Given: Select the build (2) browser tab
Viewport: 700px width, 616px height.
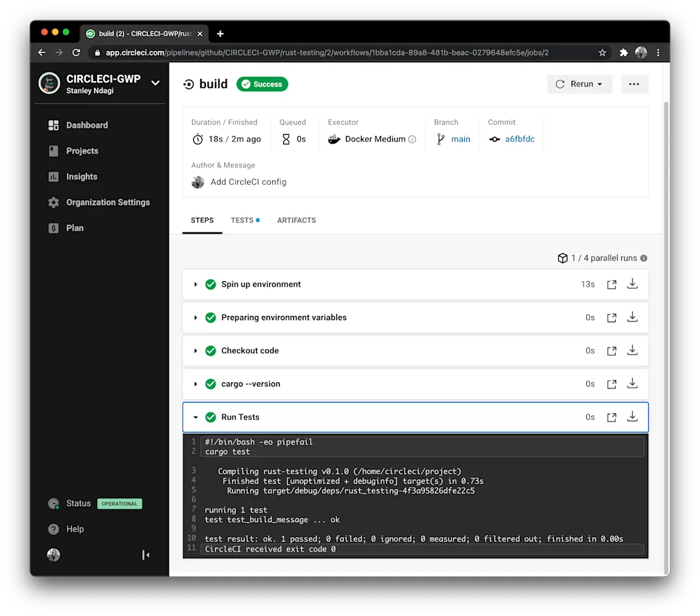Looking at the screenshot, I should point(144,33).
